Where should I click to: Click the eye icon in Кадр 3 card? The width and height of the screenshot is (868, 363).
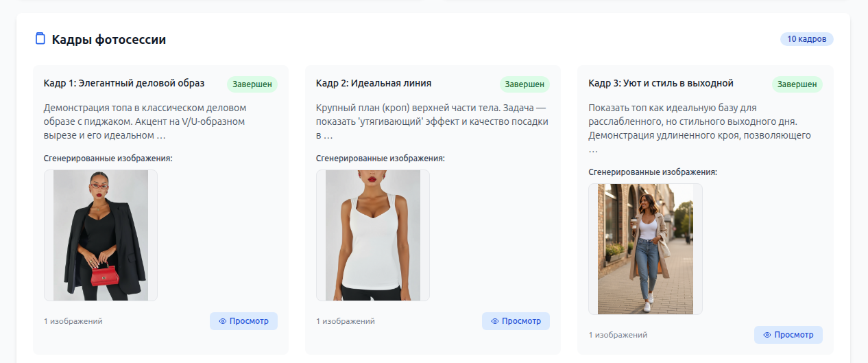[767, 335]
